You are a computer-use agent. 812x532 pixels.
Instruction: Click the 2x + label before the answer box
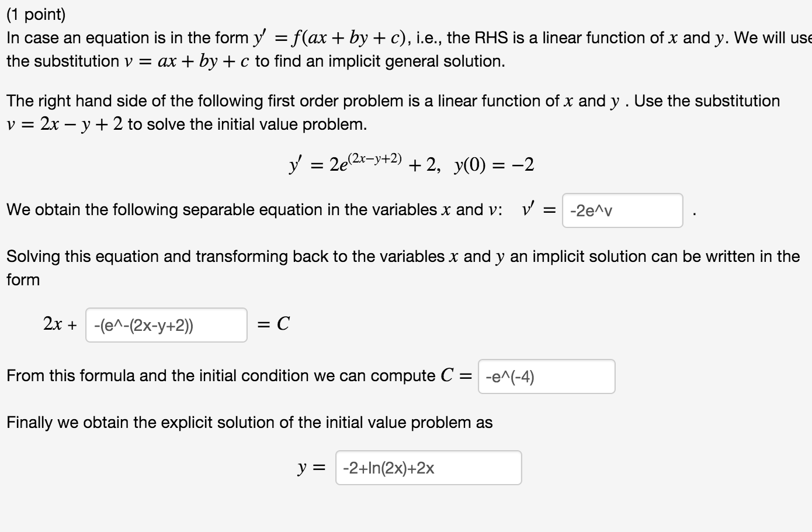click(58, 323)
